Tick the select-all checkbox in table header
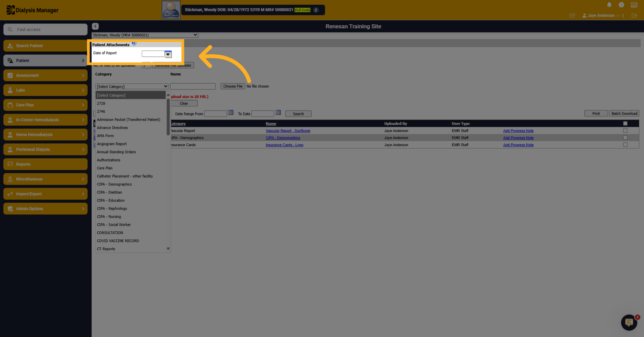Viewport: 644px width, 337px height. (625, 123)
